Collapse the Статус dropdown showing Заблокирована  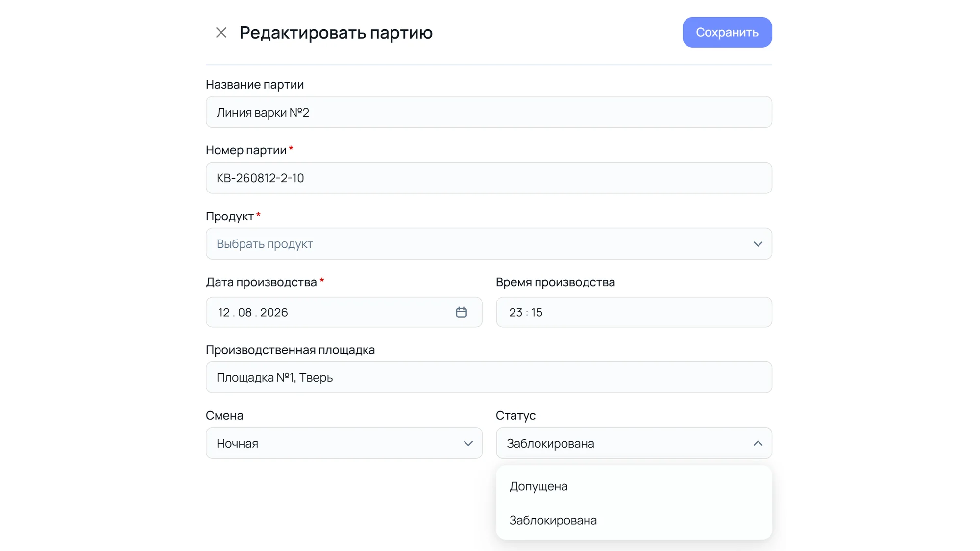tap(634, 443)
